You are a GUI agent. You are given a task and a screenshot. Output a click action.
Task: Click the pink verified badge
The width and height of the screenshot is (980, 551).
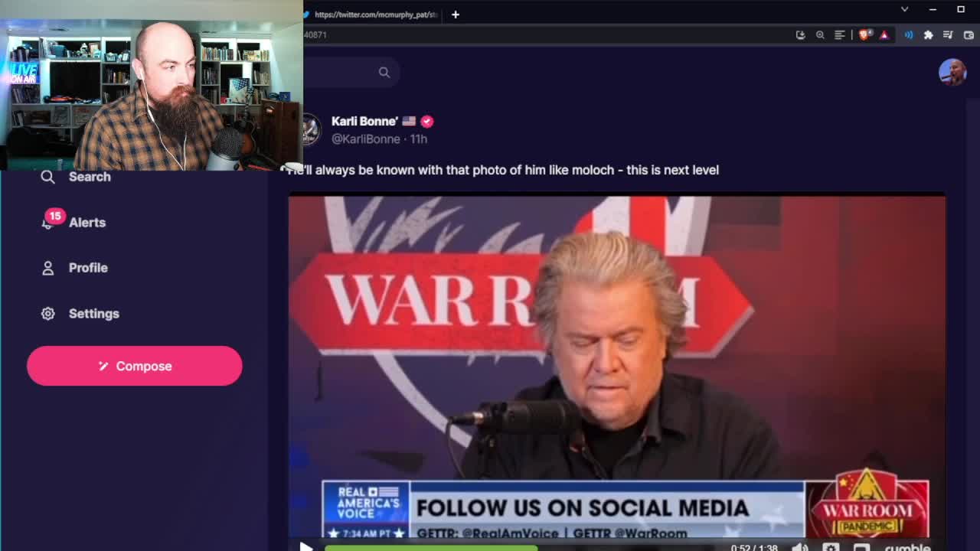click(x=426, y=121)
